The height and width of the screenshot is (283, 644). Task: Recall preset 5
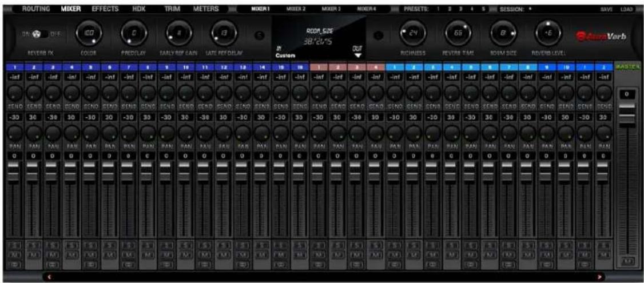(483, 9)
